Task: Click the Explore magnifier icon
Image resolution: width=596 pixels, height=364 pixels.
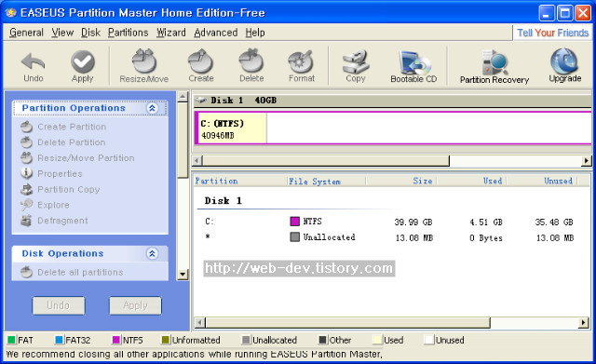Action: [x=27, y=205]
